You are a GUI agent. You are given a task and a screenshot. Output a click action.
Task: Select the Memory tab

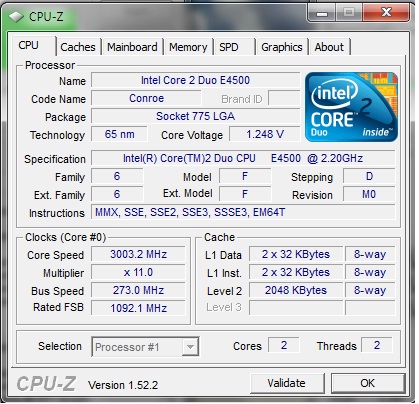pos(188,47)
